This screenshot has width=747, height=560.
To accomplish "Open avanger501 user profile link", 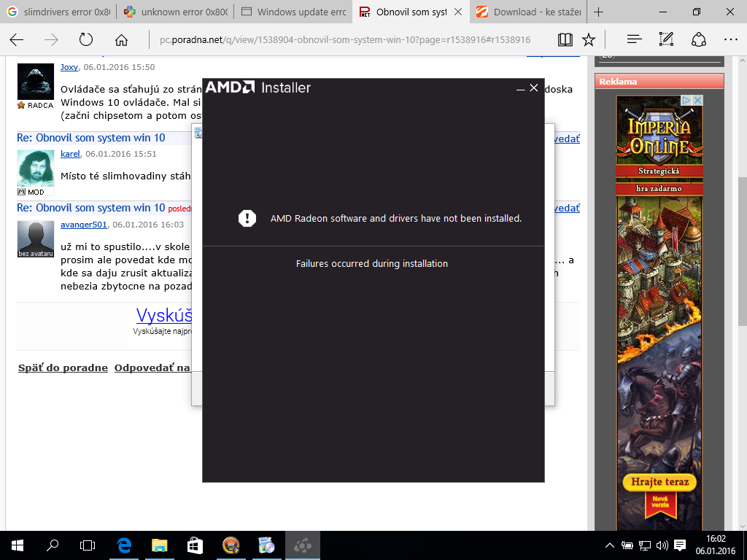I will (x=83, y=225).
